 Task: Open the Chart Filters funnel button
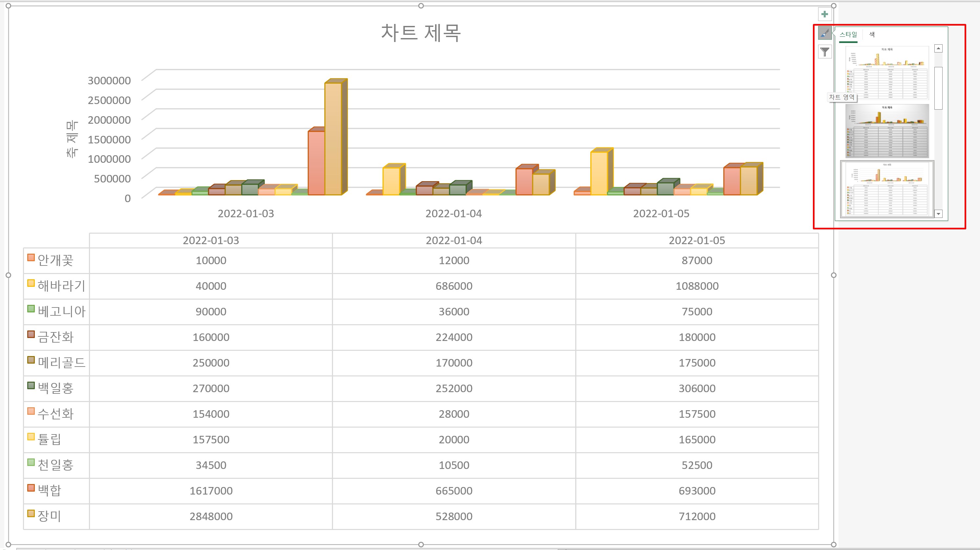824,52
